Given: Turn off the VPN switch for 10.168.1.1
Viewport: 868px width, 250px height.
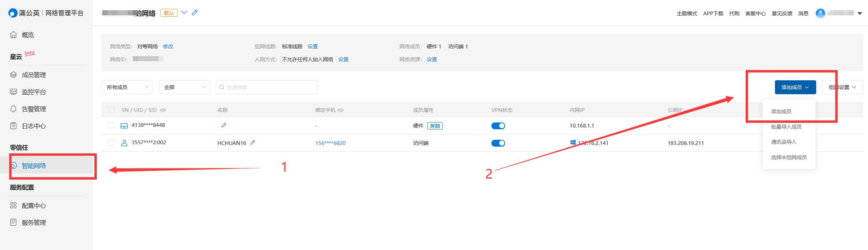Looking at the screenshot, I should pyautogui.click(x=498, y=126).
